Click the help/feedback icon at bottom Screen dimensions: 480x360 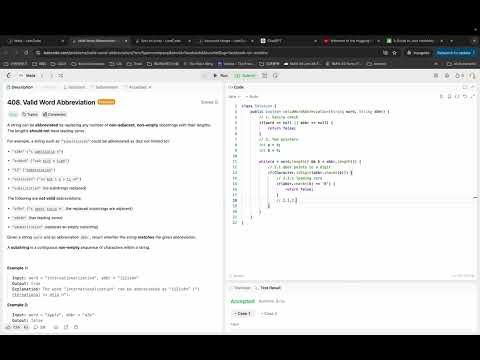[76, 327]
